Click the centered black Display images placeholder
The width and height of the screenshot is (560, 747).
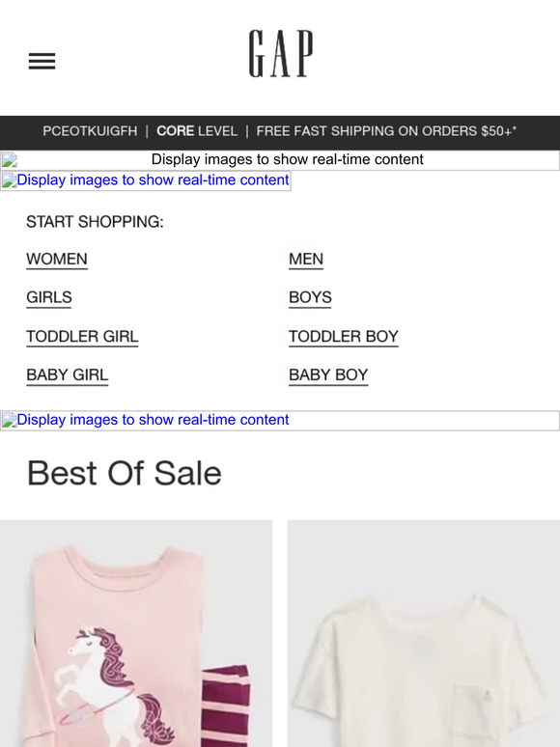[x=287, y=159]
